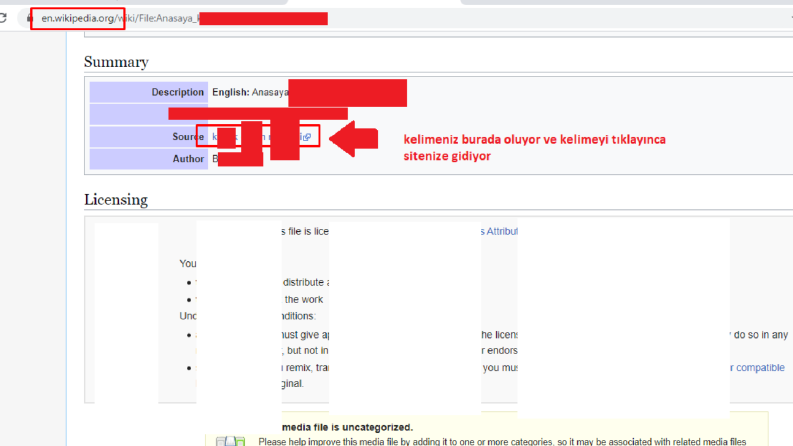The image size is (793, 446).
Task: Click the site lock icon in address bar
Action: [x=30, y=18]
